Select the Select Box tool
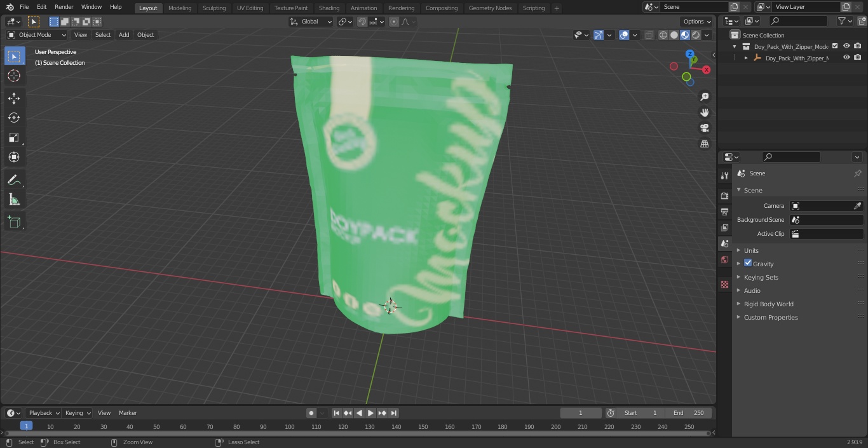 click(14, 56)
